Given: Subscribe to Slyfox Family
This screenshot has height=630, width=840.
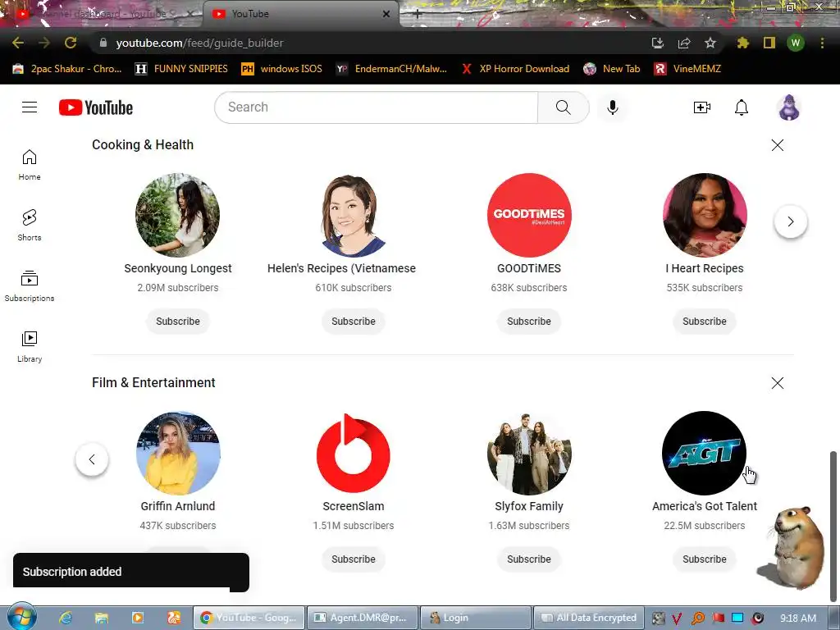Looking at the screenshot, I should (529, 559).
